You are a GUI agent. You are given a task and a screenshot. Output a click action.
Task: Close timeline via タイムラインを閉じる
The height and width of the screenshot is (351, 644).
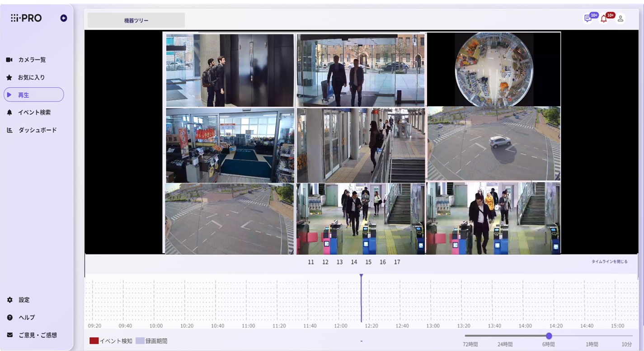pos(609,261)
